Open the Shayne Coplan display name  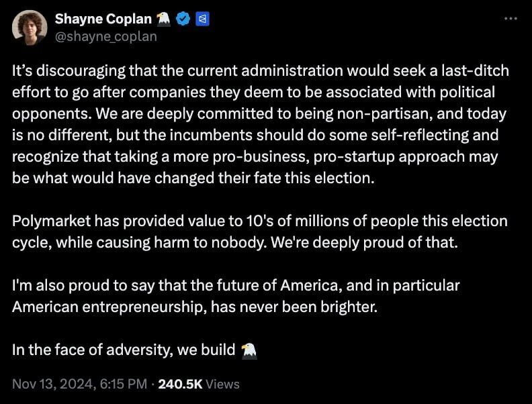[x=103, y=19]
